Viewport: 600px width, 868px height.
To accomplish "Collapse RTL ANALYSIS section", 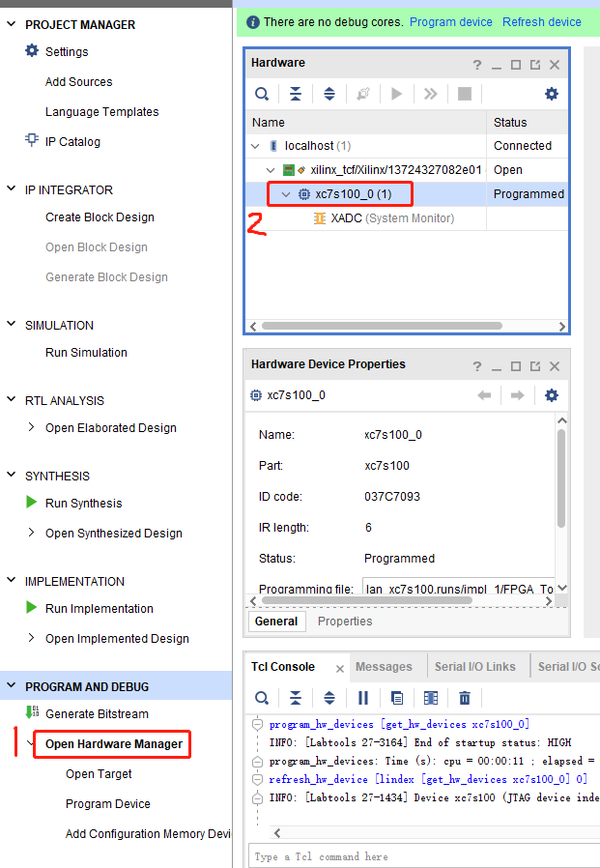I will click(x=11, y=399).
